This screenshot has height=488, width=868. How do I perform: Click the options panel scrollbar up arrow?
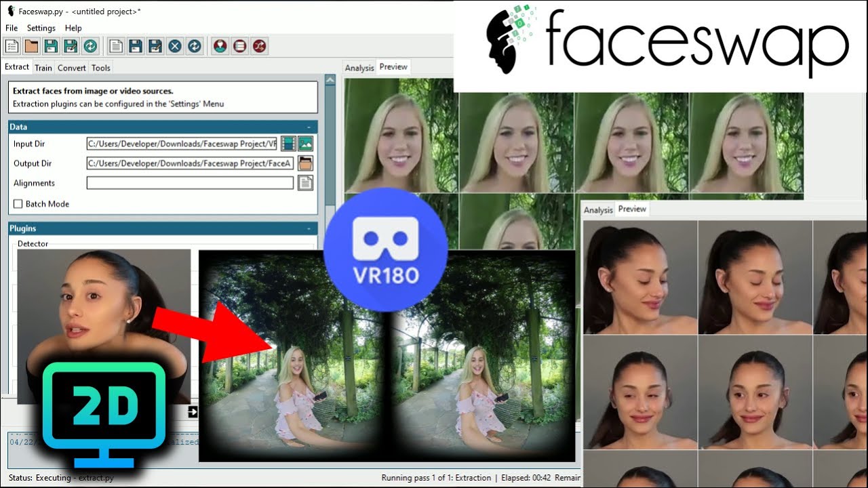coord(330,80)
